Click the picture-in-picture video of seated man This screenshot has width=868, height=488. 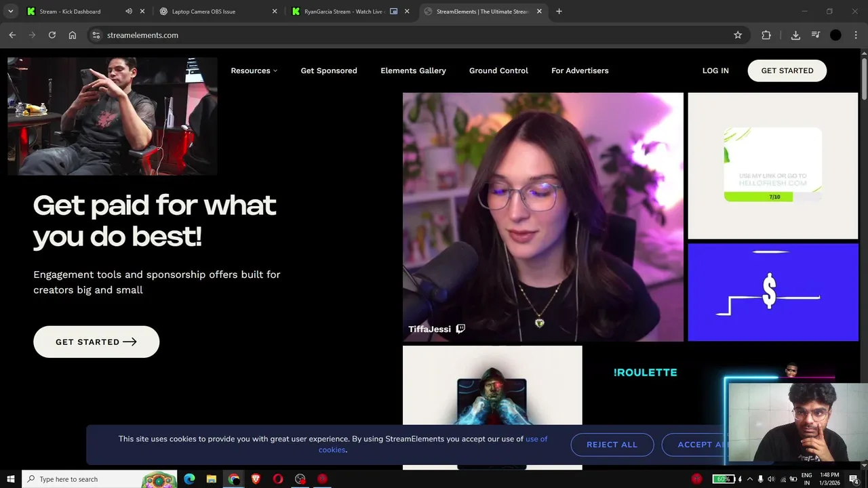(113, 116)
